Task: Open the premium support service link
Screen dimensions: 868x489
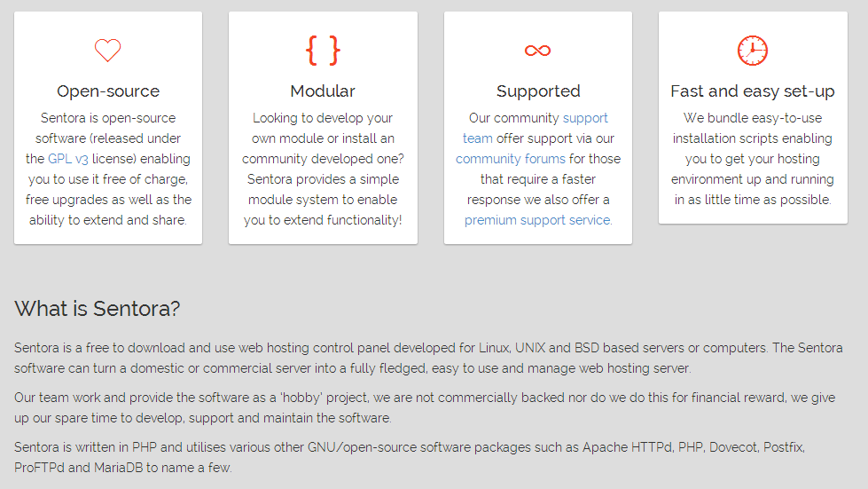Action: pyautogui.click(x=538, y=220)
